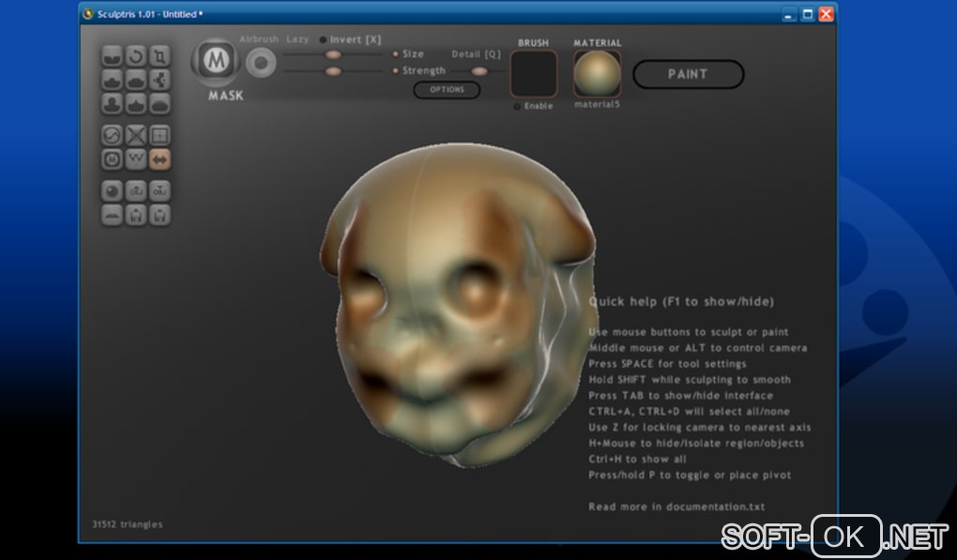Click the material5 label
957x560 pixels.
597,104
